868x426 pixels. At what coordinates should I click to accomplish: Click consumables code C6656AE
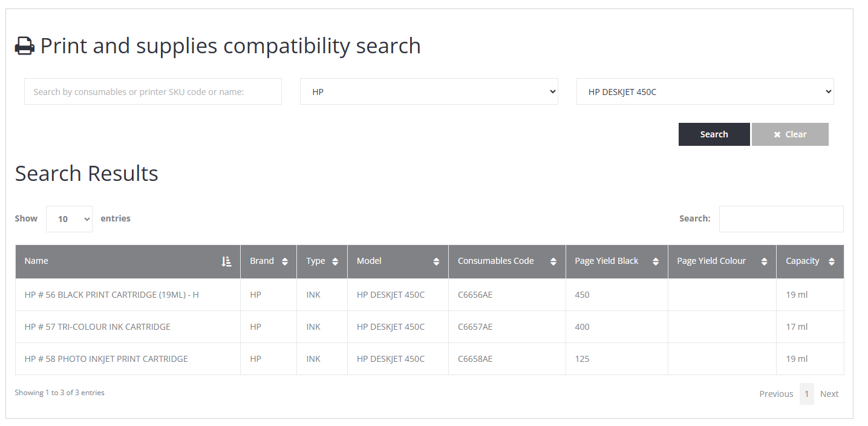475,295
